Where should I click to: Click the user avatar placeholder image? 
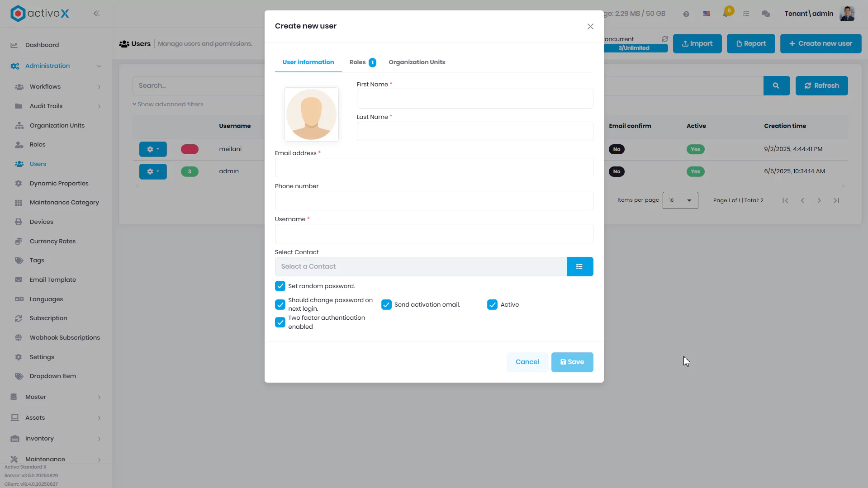coord(311,114)
